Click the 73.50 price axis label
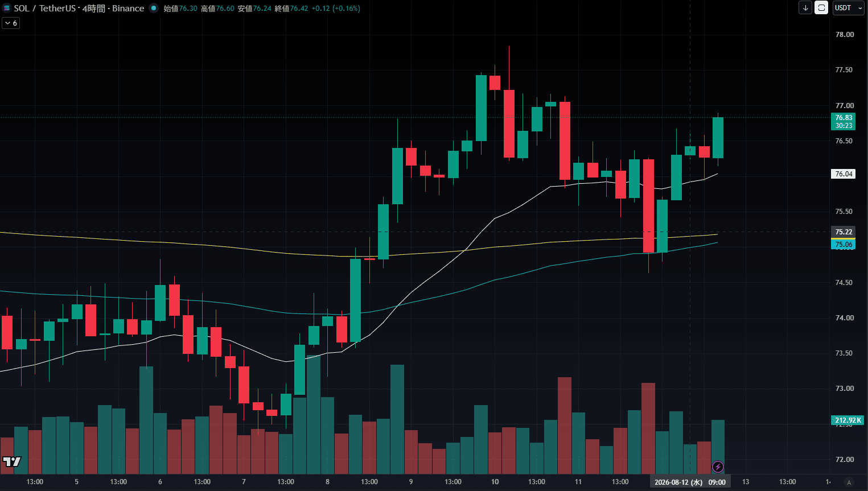The width and height of the screenshot is (868, 491). pyautogui.click(x=844, y=353)
